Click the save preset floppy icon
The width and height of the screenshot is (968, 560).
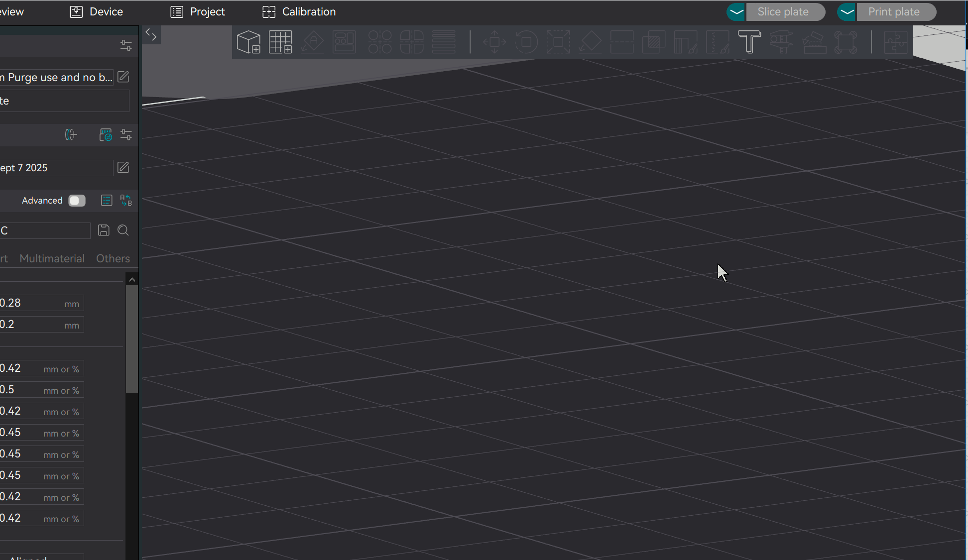[104, 230]
